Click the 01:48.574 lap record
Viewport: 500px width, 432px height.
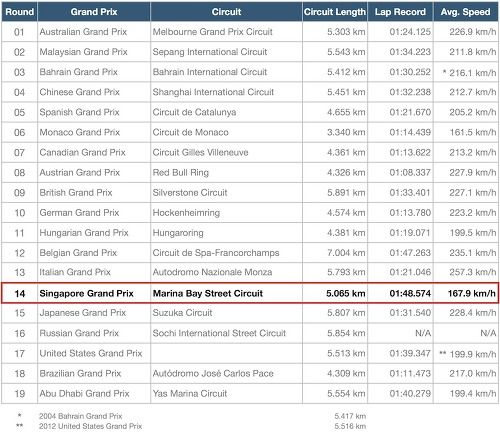pos(410,293)
